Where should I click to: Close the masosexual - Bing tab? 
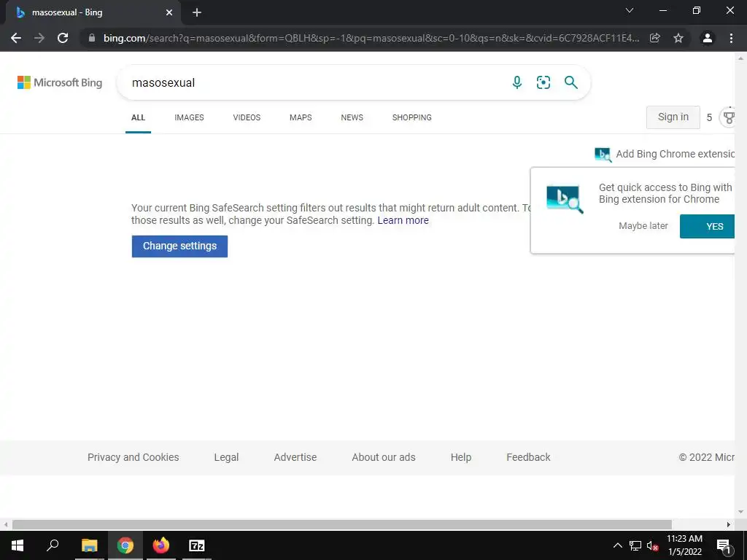click(169, 12)
